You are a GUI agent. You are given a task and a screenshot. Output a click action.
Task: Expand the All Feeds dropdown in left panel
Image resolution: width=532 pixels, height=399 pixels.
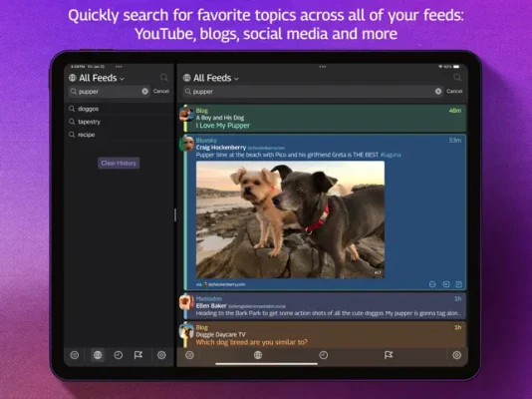pos(97,78)
